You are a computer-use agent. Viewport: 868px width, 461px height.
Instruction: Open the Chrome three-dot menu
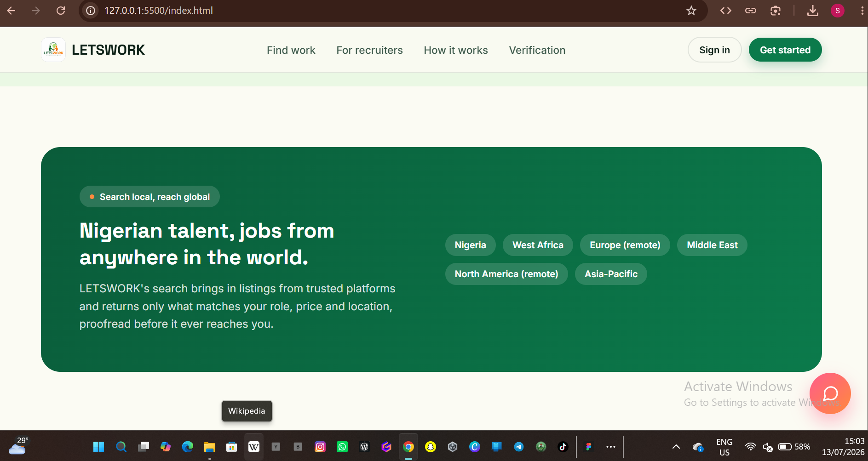pyautogui.click(x=862, y=11)
